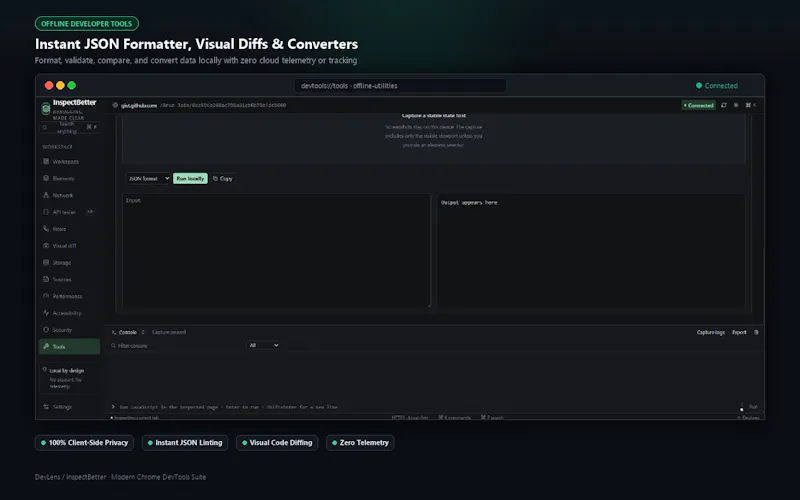Viewport: 800px width, 500px height.
Task: Click the green Connected status at top
Action: [717, 86]
